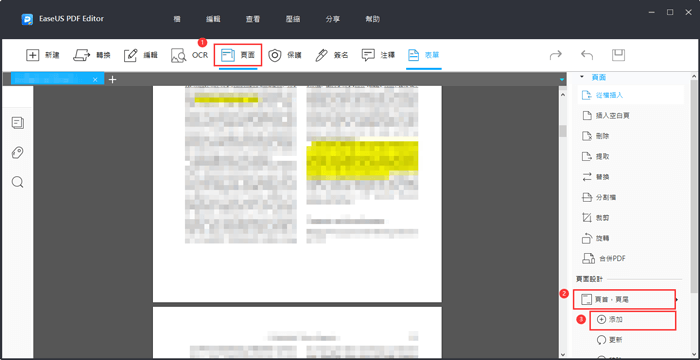Close the open document tab
Image resolution: width=700 pixels, height=360 pixels.
coord(95,80)
